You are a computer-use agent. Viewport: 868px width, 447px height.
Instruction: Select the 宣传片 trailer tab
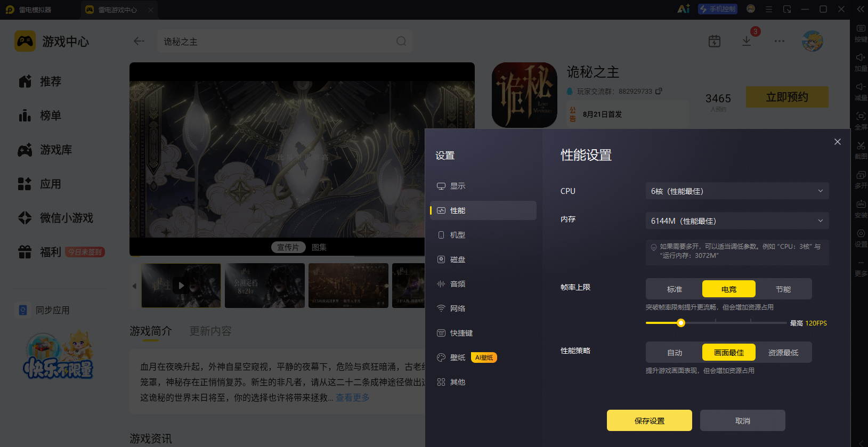(288, 247)
